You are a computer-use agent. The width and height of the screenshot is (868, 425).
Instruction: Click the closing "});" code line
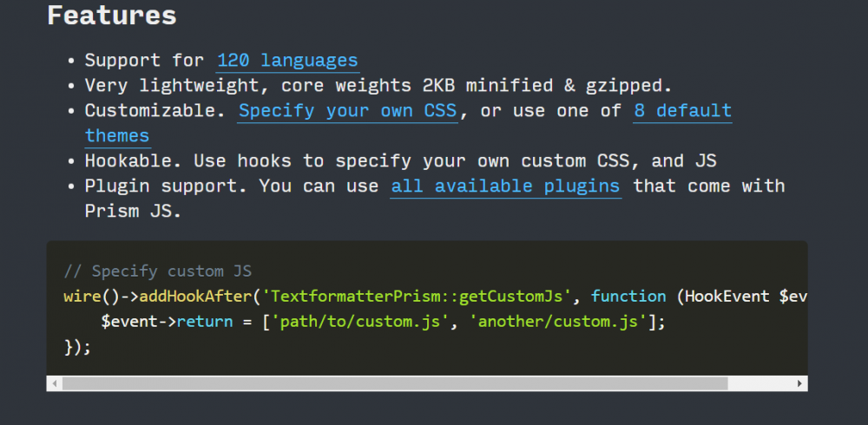click(x=77, y=347)
